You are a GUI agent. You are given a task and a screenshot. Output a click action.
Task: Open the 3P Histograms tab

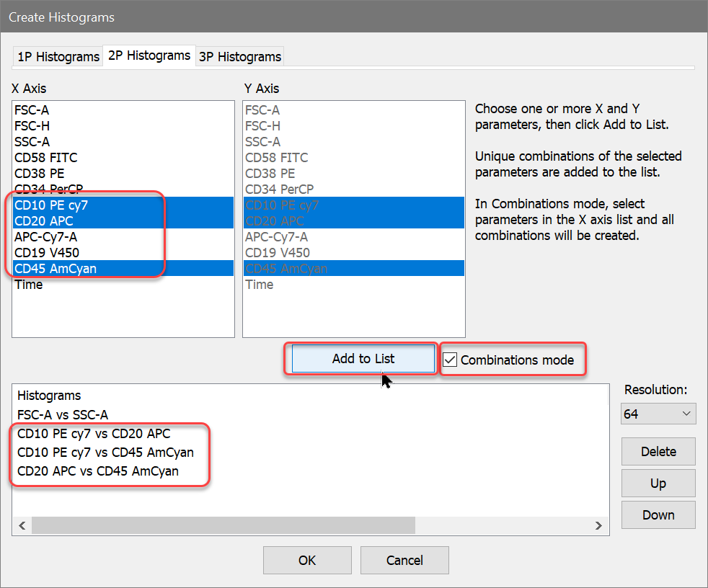239,57
